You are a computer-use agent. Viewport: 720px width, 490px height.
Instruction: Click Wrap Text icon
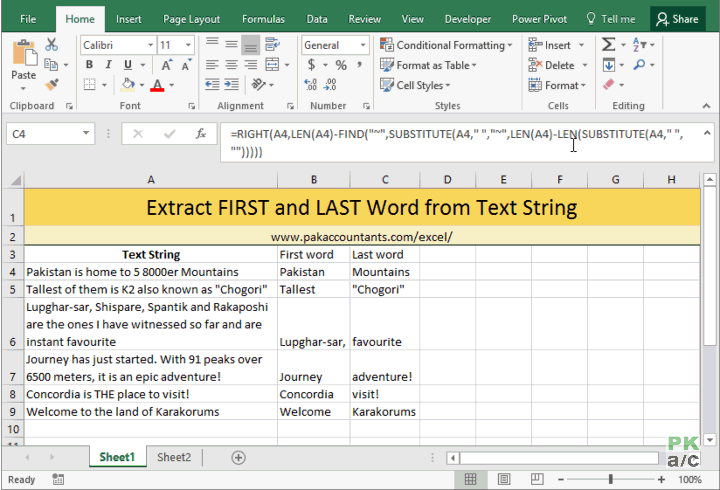(272, 45)
